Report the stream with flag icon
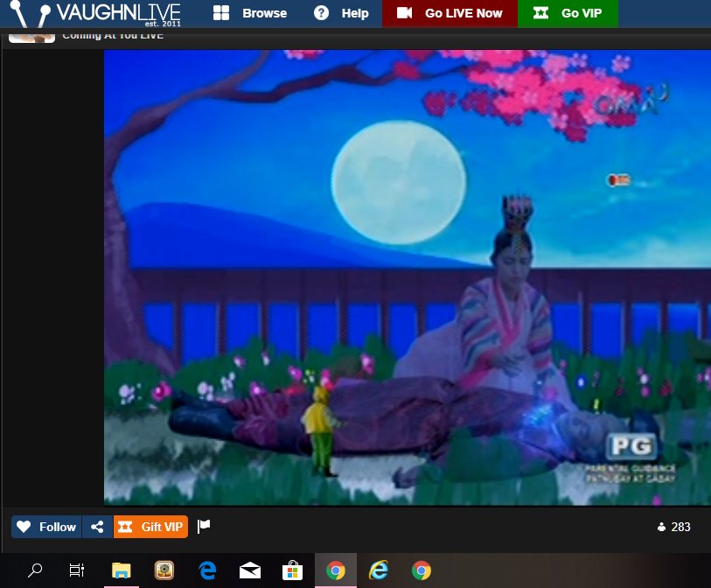Image resolution: width=711 pixels, height=588 pixels. click(204, 526)
